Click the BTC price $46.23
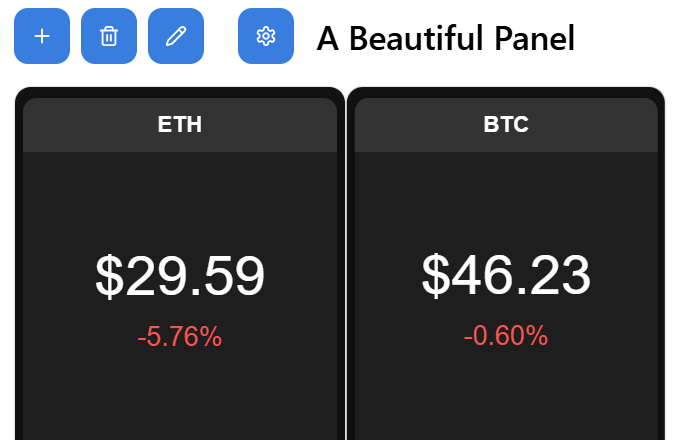This screenshot has width=687, height=440. tap(506, 275)
